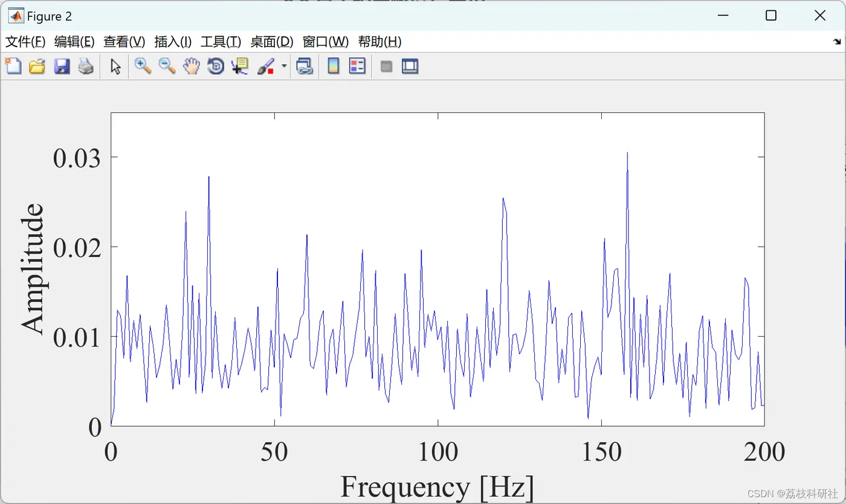Save the figure using the floppy icon
Screen dimensions: 846x504
pos(62,66)
